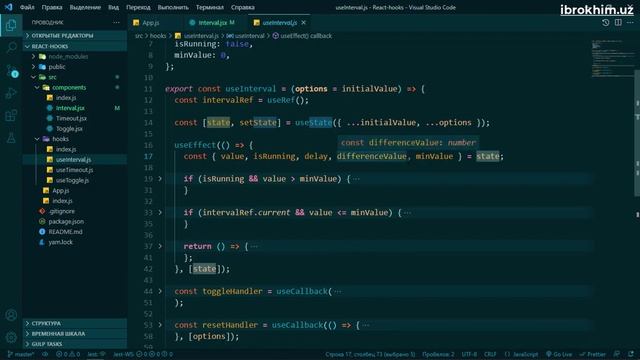Click Jest-WS status item
The height and width of the screenshot is (360, 640).
pyautogui.click(x=142, y=354)
